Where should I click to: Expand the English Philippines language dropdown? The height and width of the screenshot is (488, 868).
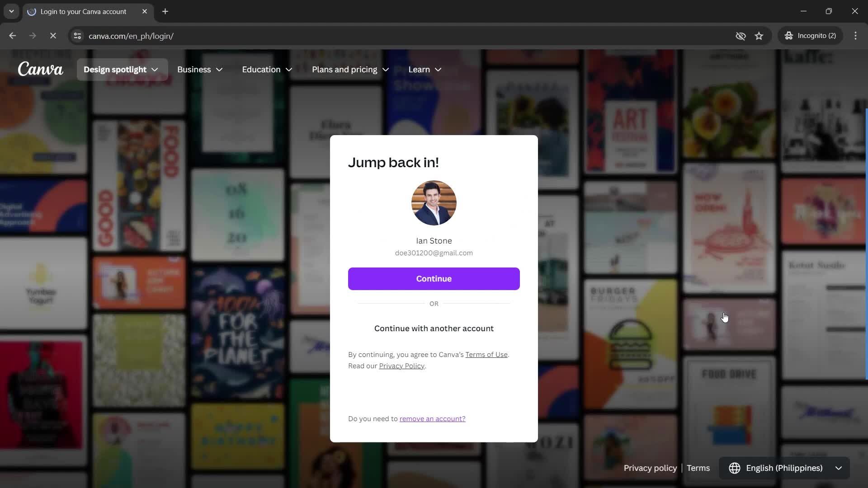[784, 468]
